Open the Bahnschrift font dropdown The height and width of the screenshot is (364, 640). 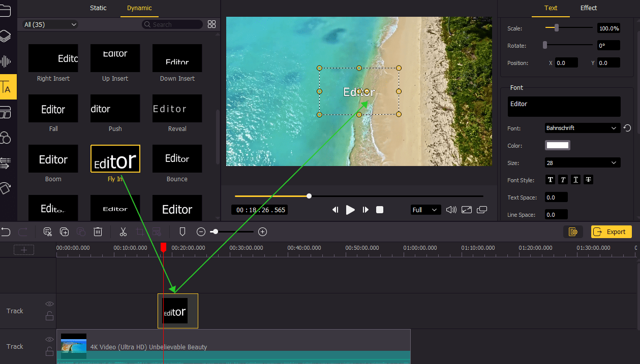click(x=583, y=128)
